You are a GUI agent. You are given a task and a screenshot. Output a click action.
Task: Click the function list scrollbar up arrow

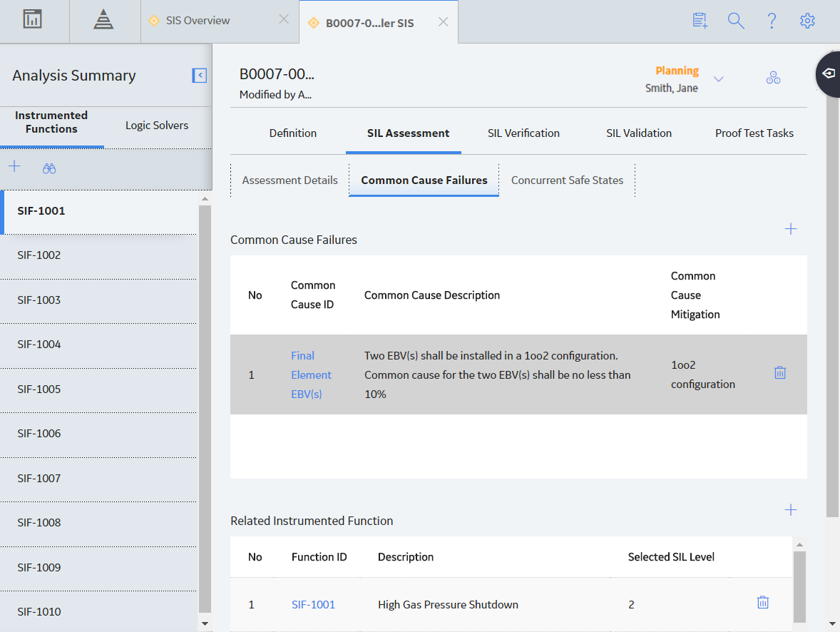click(205, 199)
